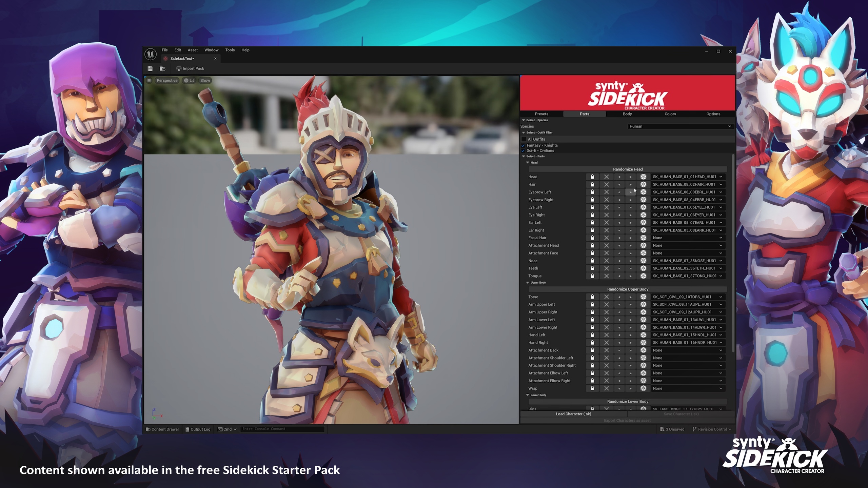Image resolution: width=868 pixels, height=488 pixels.
Task: Randomize the Eyebrow Left part dice icon
Action: (x=643, y=192)
